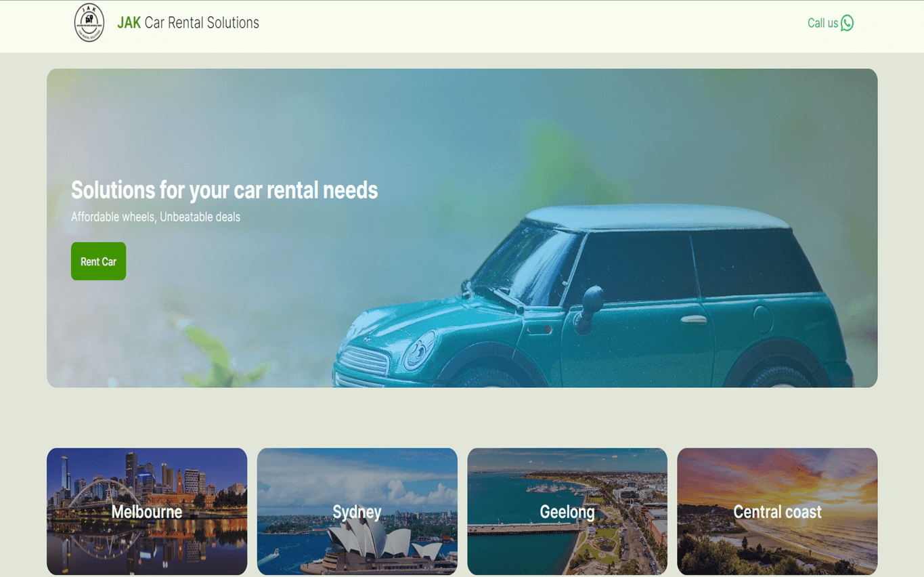Image resolution: width=924 pixels, height=577 pixels.
Task: Select the Melbourne city card
Action: coord(147,511)
